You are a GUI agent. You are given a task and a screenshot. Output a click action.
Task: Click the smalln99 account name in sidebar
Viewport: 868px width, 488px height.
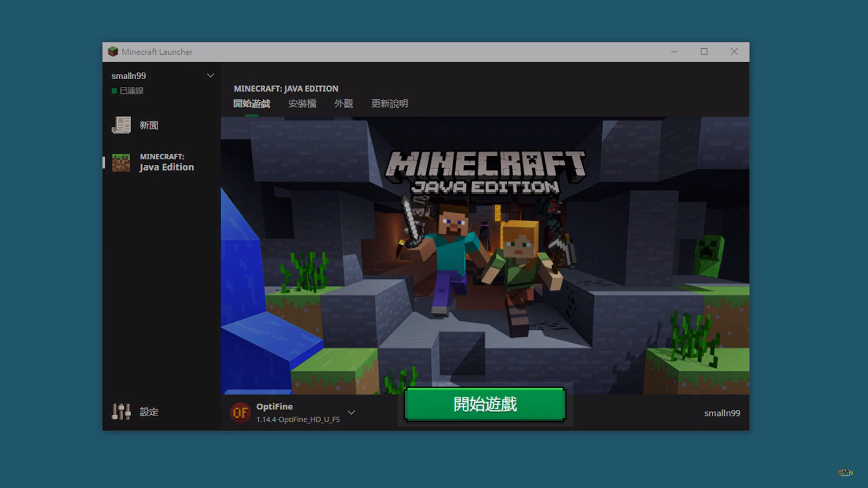[x=129, y=76]
